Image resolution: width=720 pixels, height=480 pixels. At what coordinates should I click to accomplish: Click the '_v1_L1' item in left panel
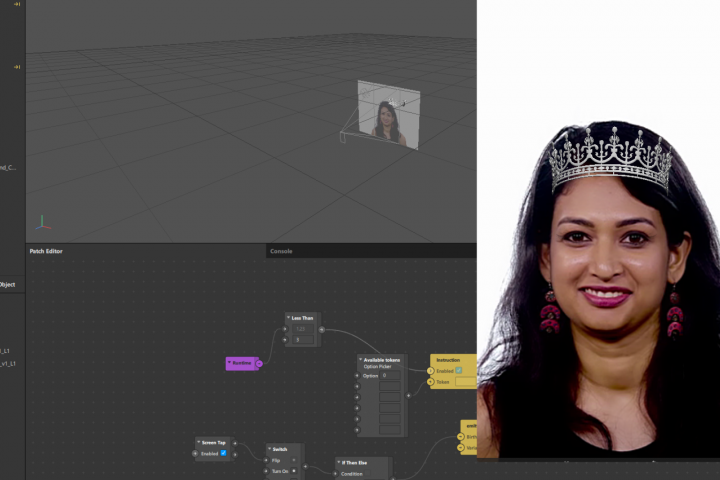(x=8, y=364)
